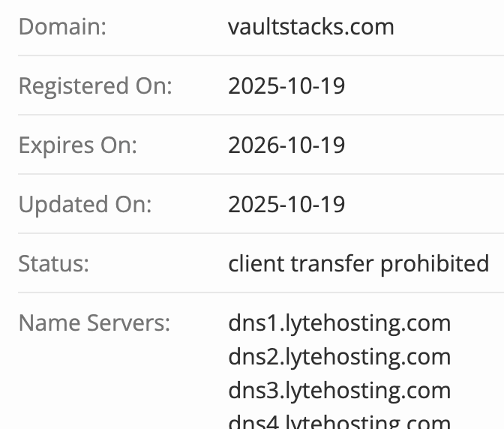The height and width of the screenshot is (429, 504).
Task: Click the vaultstacks.com domain value
Action: 310,27
